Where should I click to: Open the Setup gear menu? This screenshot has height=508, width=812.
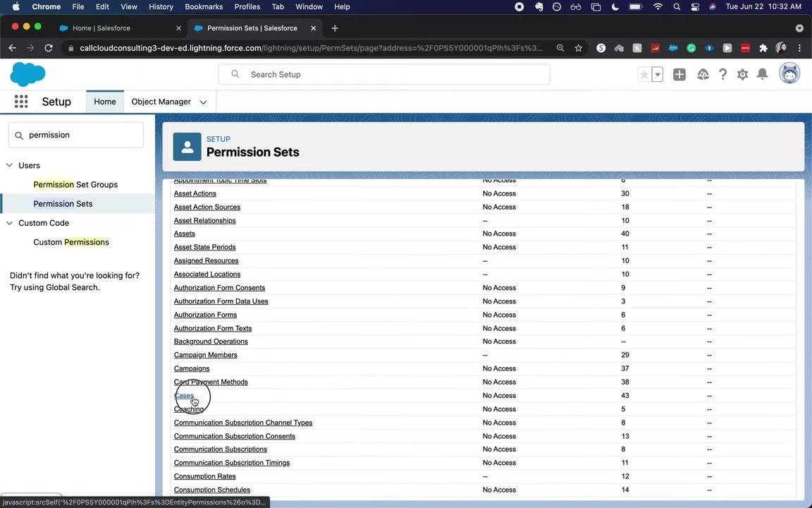pos(742,75)
